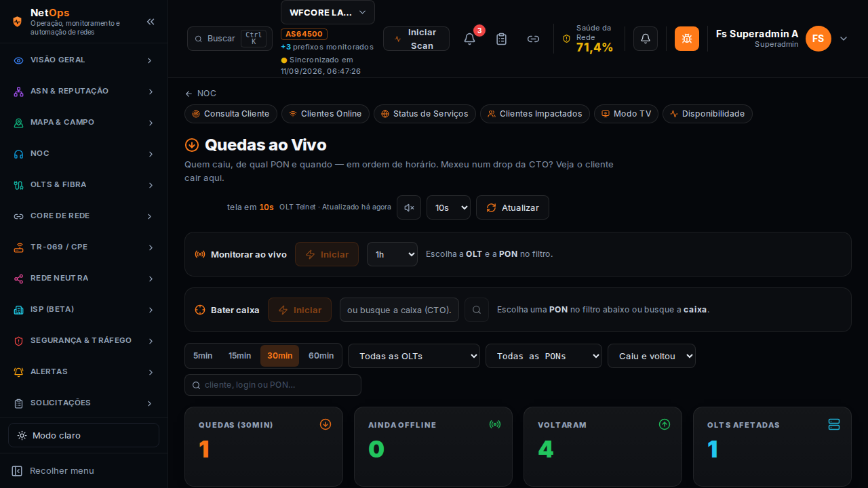Open notifications bell with badge 3
This screenshot has height=488, width=868.
(469, 39)
